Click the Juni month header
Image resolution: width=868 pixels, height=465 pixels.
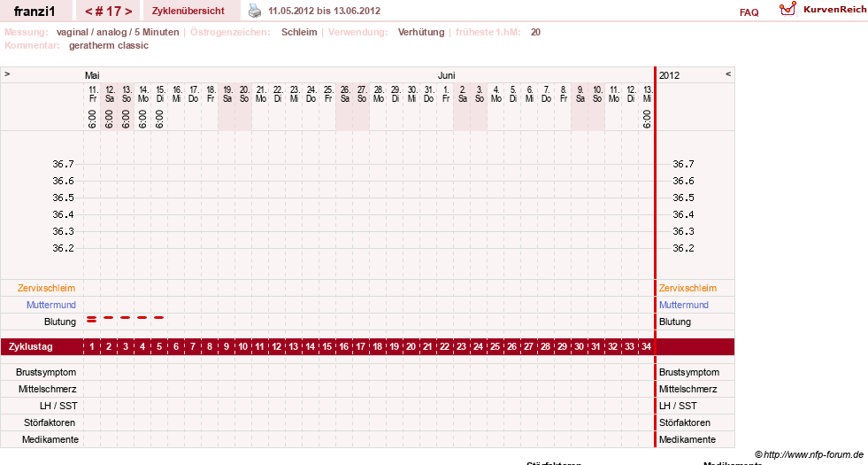click(446, 75)
